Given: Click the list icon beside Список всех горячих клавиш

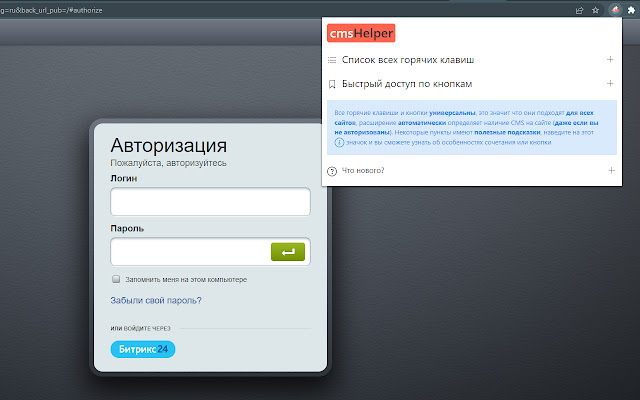Looking at the screenshot, I should (x=332, y=60).
